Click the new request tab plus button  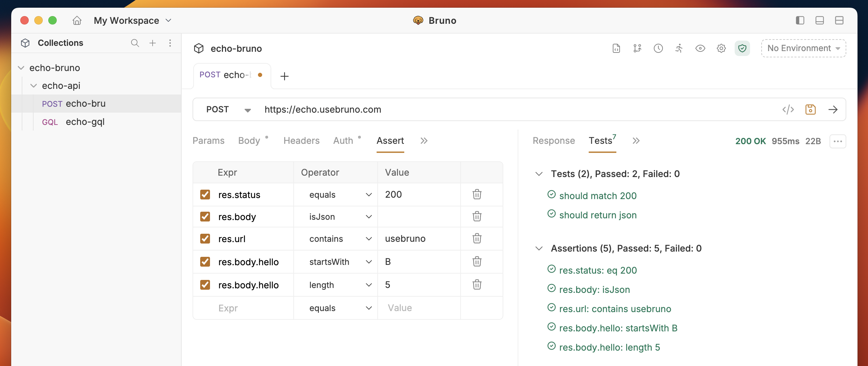285,76
